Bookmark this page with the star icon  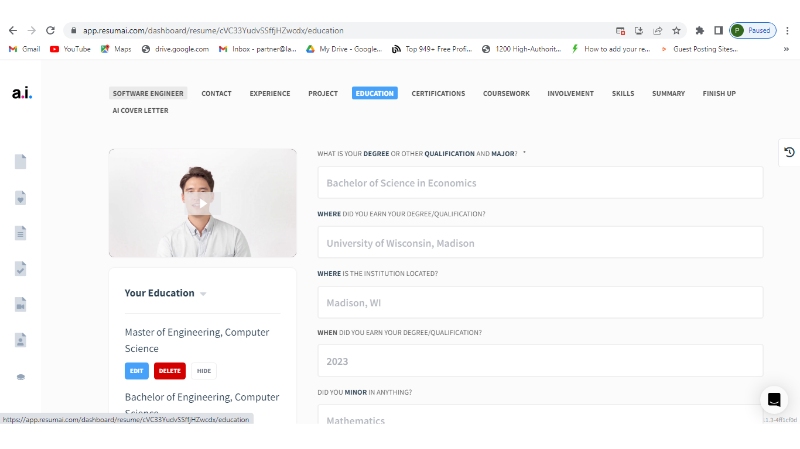click(x=676, y=31)
